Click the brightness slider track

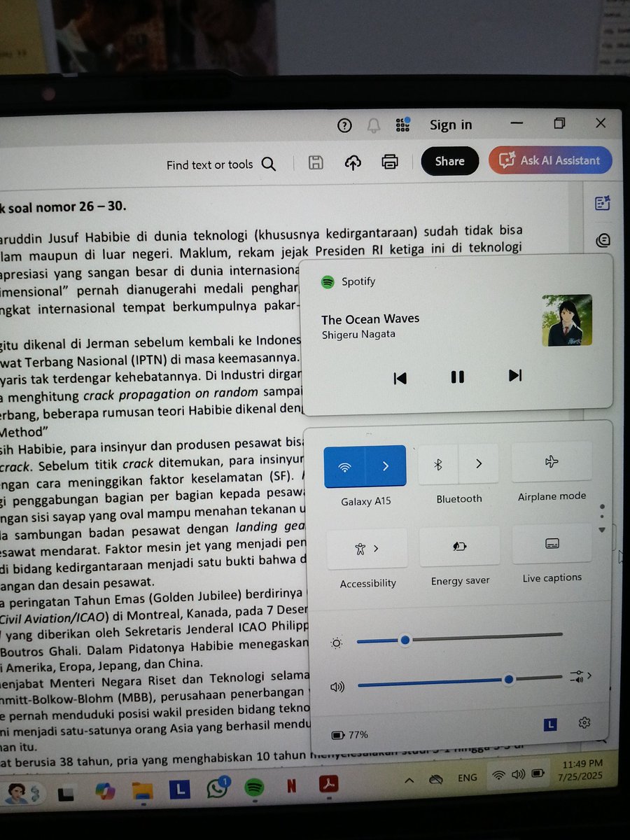point(459,637)
